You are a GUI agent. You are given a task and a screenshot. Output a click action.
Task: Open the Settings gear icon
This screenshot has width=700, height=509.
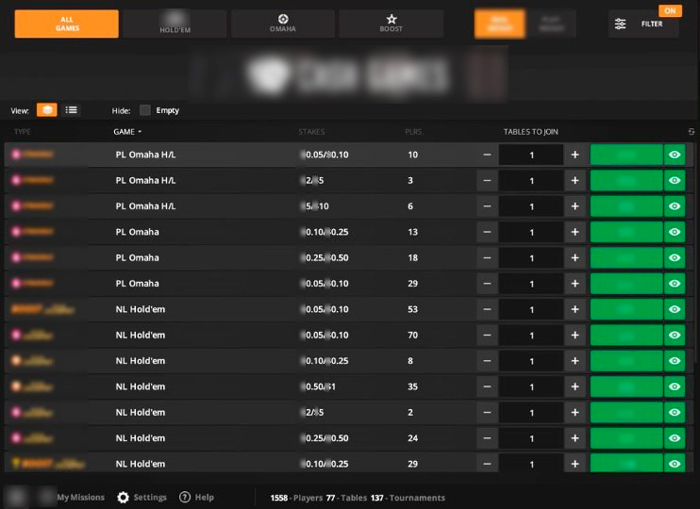click(x=123, y=497)
